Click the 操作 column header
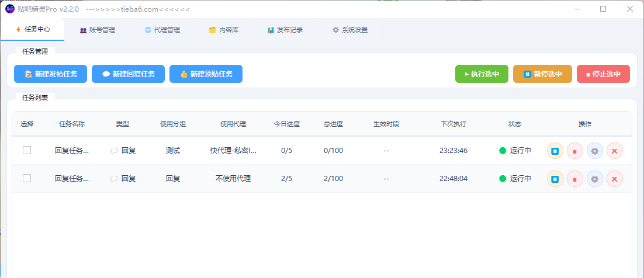 pos(585,124)
